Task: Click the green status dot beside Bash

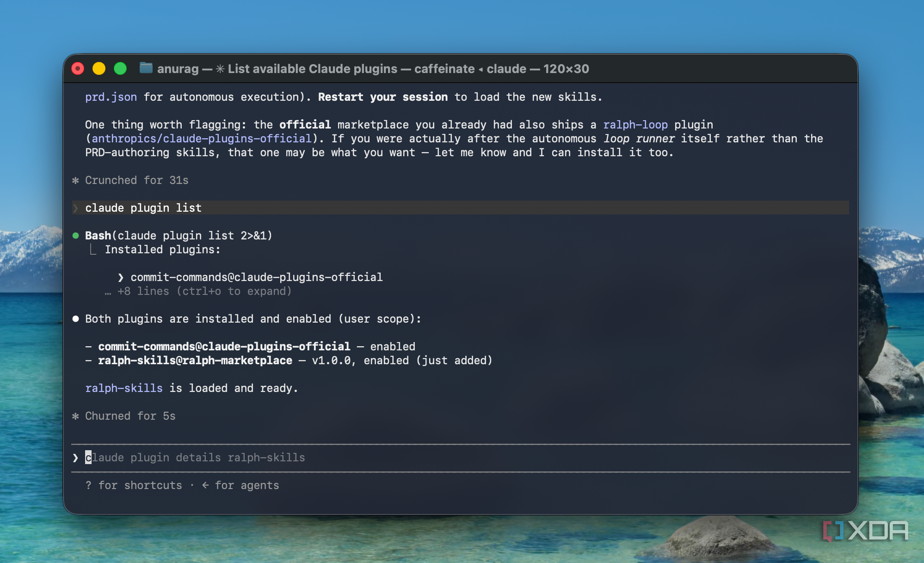Action: pos(75,236)
